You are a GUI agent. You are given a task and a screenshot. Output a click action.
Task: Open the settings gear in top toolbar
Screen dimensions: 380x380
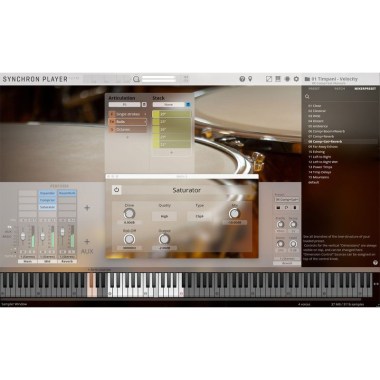click(x=296, y=79)
